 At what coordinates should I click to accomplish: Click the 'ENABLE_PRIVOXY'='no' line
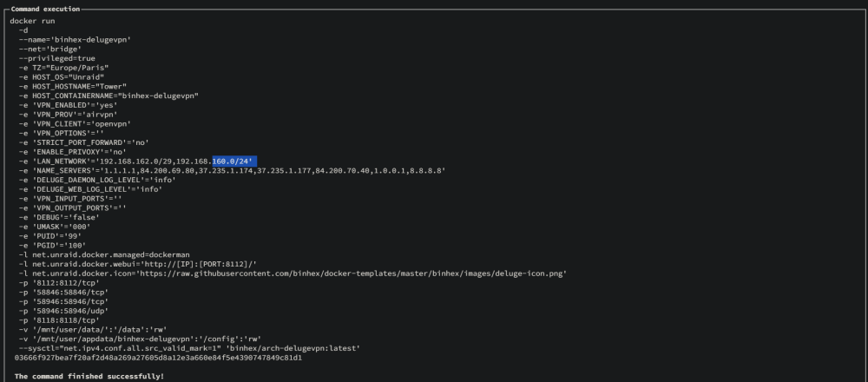[73, 152]
